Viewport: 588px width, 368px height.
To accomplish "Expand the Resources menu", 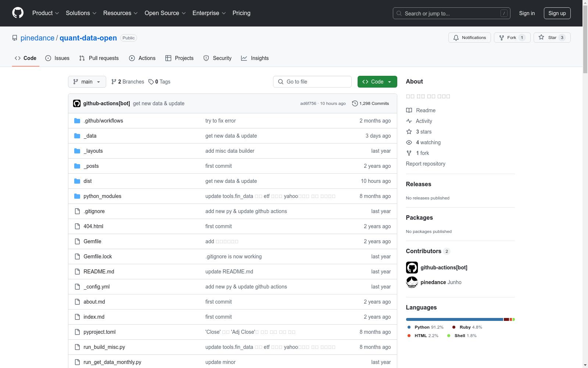I will (x=121, y=13).
